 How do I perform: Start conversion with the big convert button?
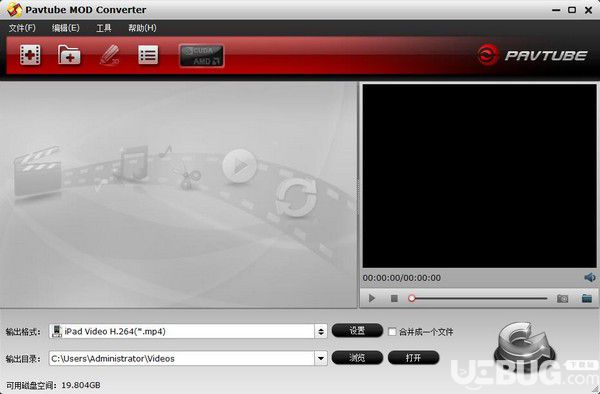pos(524,344)
